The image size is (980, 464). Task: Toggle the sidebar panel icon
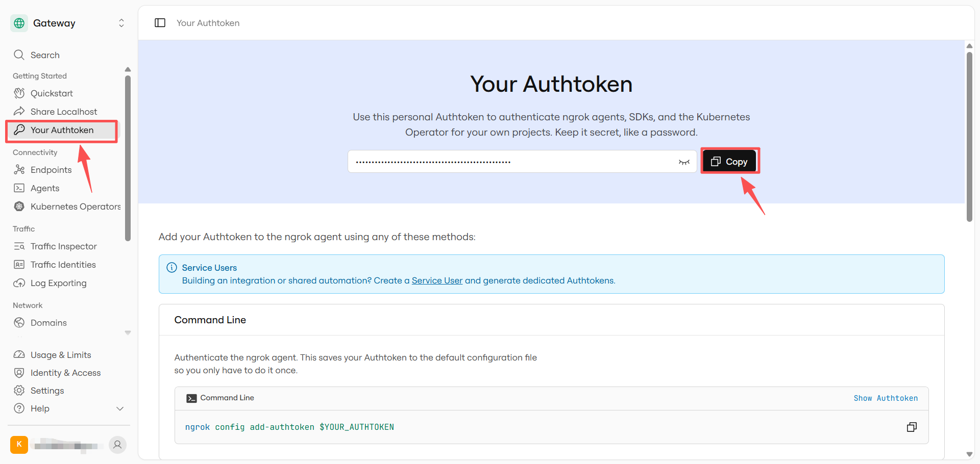click(x=160, y=23)
